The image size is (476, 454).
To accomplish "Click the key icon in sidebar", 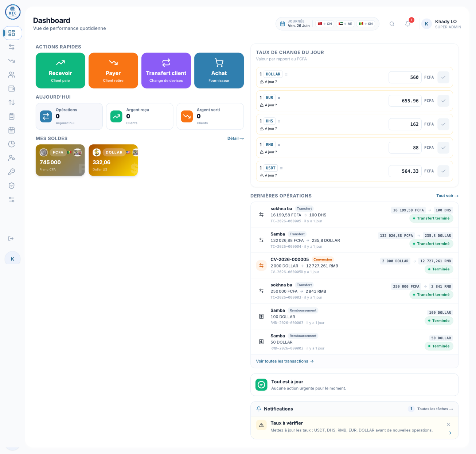I will pos(12,172).
